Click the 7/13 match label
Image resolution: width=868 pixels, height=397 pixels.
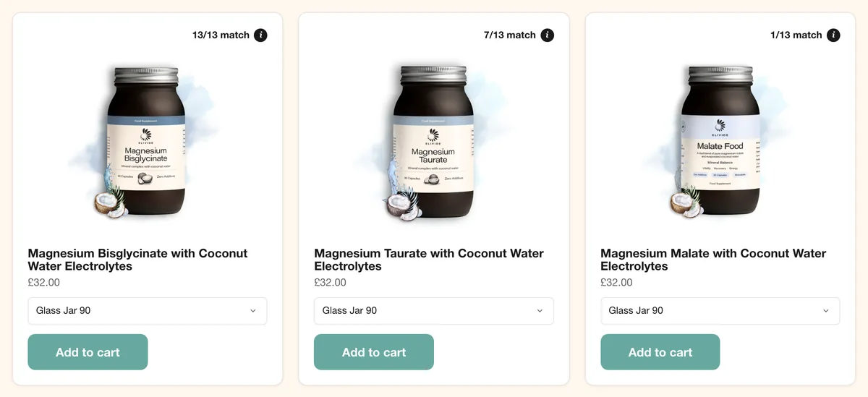point(510,35)
